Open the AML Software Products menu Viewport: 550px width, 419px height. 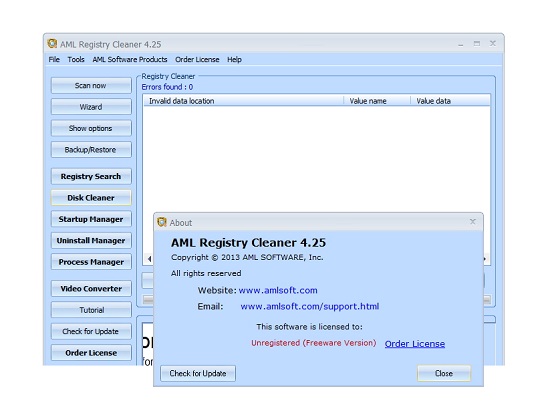pyautogui.click(x=130, y=60)
